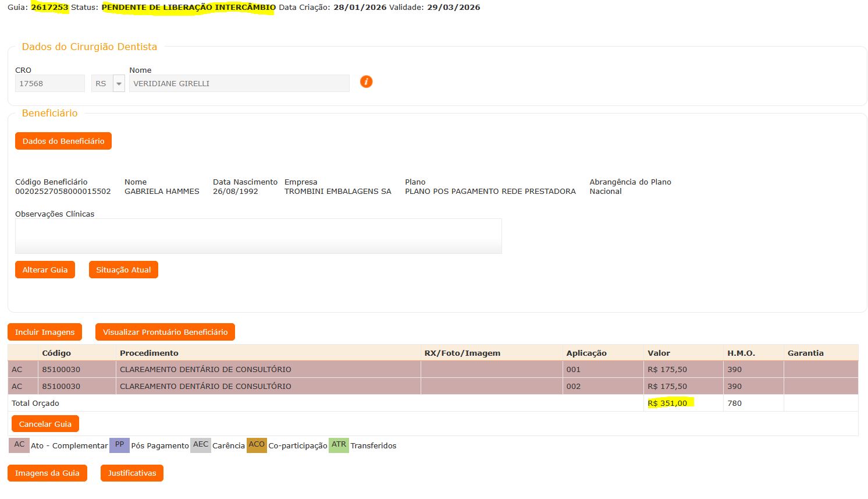Click the ACO Co-participação legend swatch
This screenshot has height=499, width=868.
click(257, 445)
